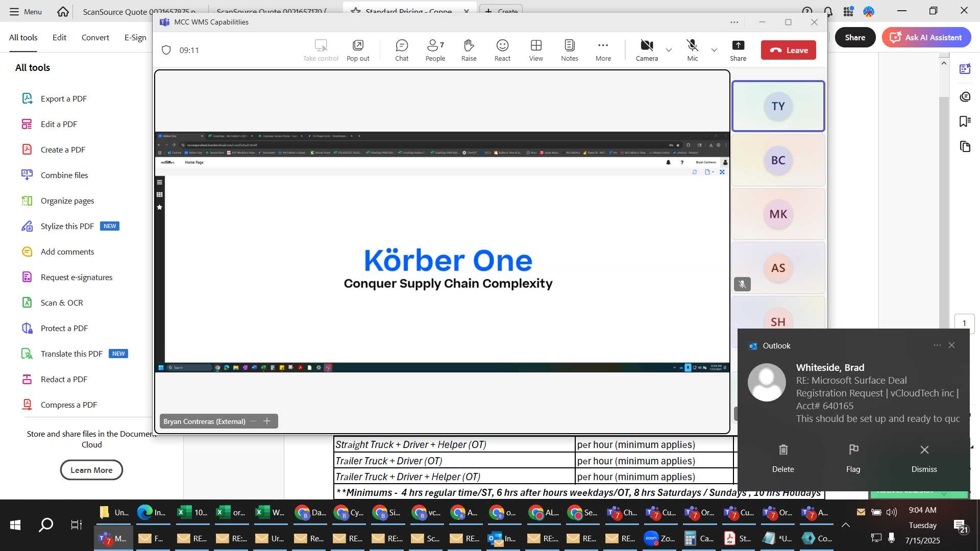Click the meeting privacy shield icon
This screenshot has width=980, height=551.
click(x=166, y=50)
